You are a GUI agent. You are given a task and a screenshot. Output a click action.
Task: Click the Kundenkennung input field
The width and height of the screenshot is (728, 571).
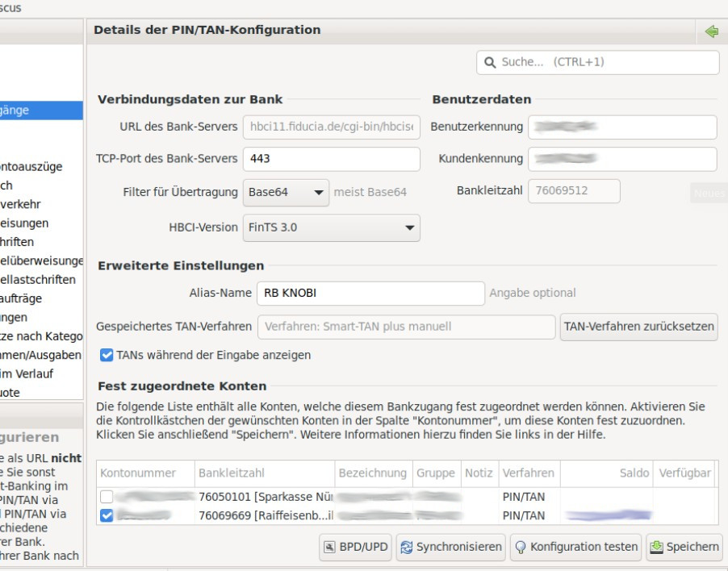point(622,159)
